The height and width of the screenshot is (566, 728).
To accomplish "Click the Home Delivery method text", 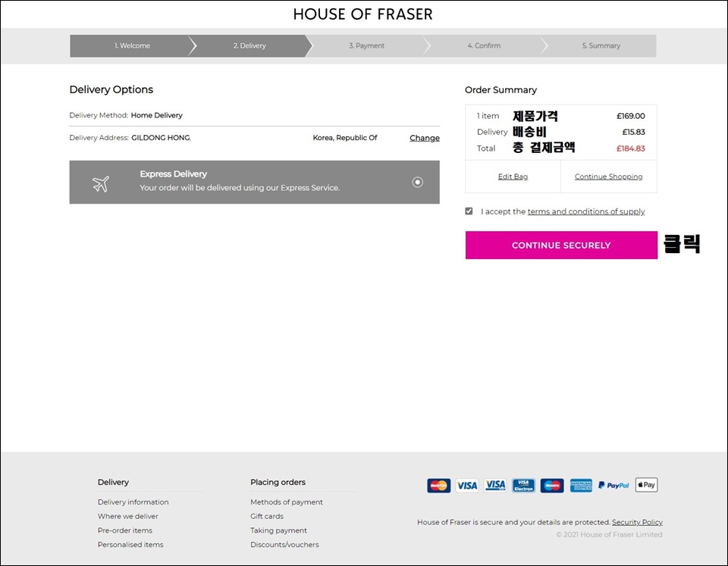I will pyautogui.click(x=156, y=115).
